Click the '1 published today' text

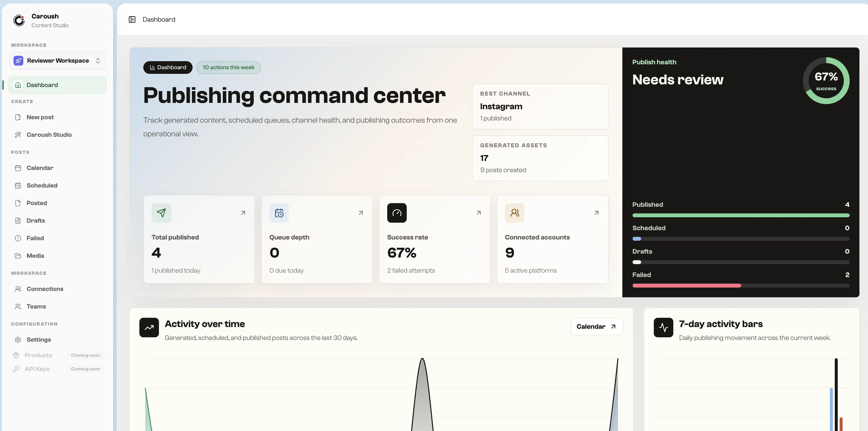[175, 270]
